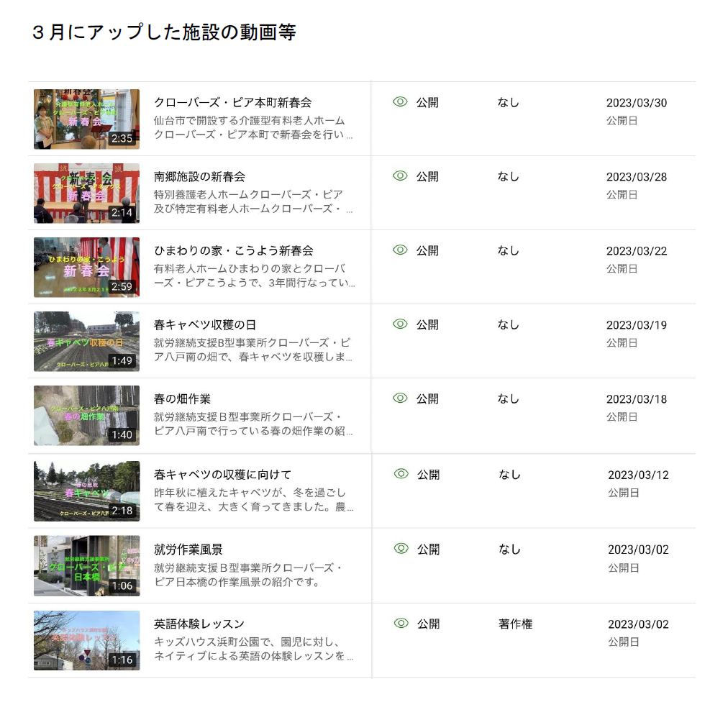Click なし restriction in 就労作業風景 row
This screenshot has height=702, width=728.
click(x=509, y=550)
